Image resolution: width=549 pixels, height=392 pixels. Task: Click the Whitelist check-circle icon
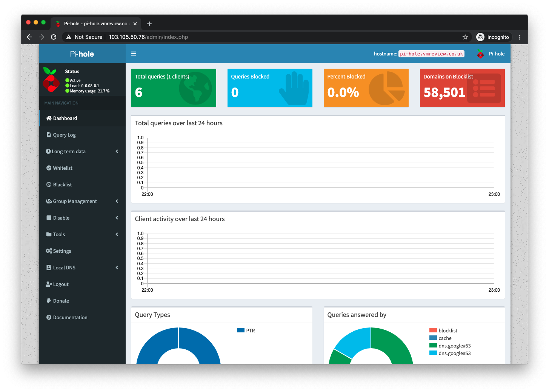[49, 168]
